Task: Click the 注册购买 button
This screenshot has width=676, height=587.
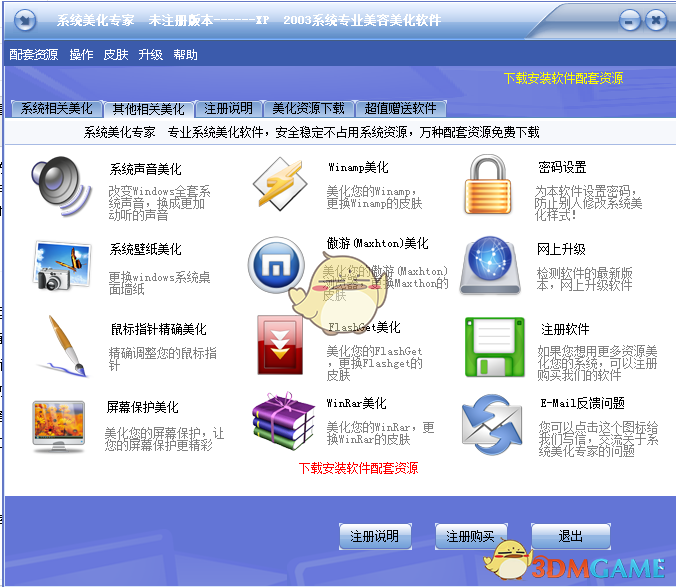Action: 471,536
